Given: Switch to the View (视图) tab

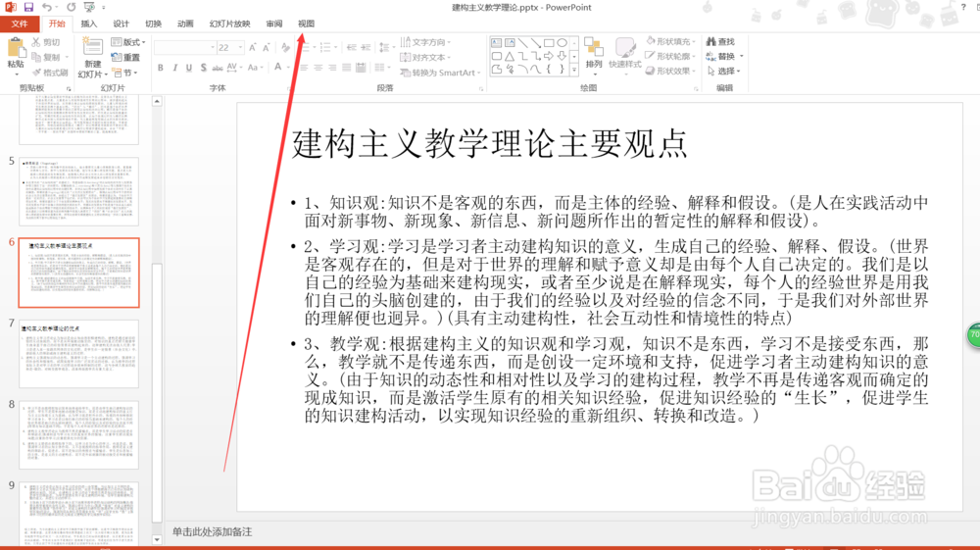Looking at the screenshot, I should (x=306, y=24).
